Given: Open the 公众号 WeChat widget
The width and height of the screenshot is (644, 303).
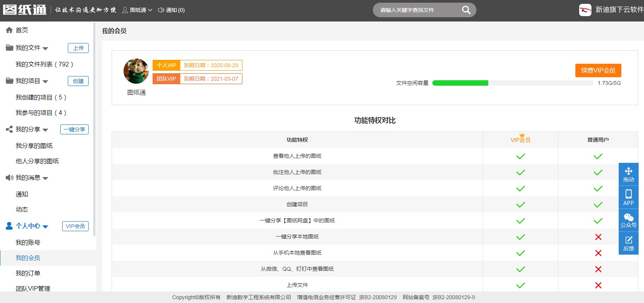Looking at the screenshot, I should click(629, 220).
